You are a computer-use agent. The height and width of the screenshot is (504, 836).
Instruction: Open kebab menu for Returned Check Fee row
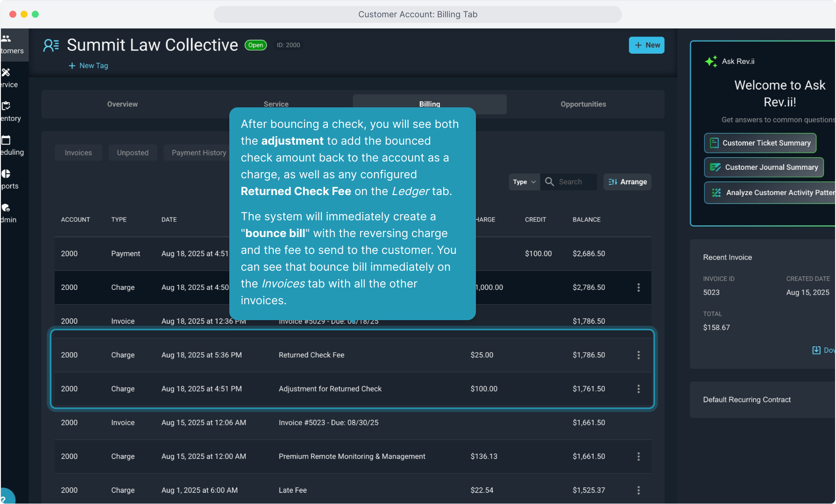pyautogui.click(x=638, y=355)
